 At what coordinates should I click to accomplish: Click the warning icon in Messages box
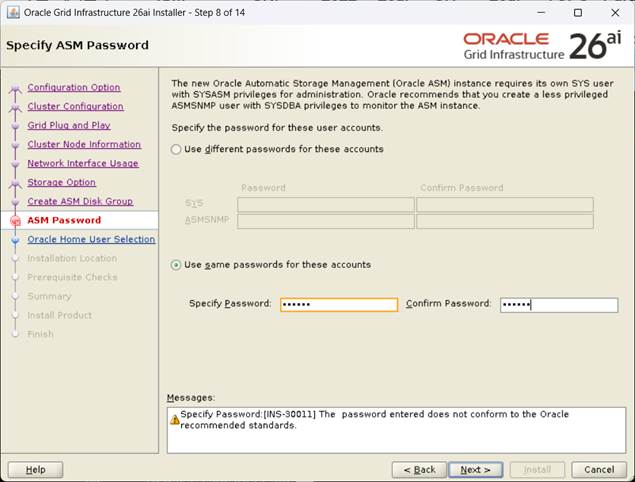tap(175, 420)
